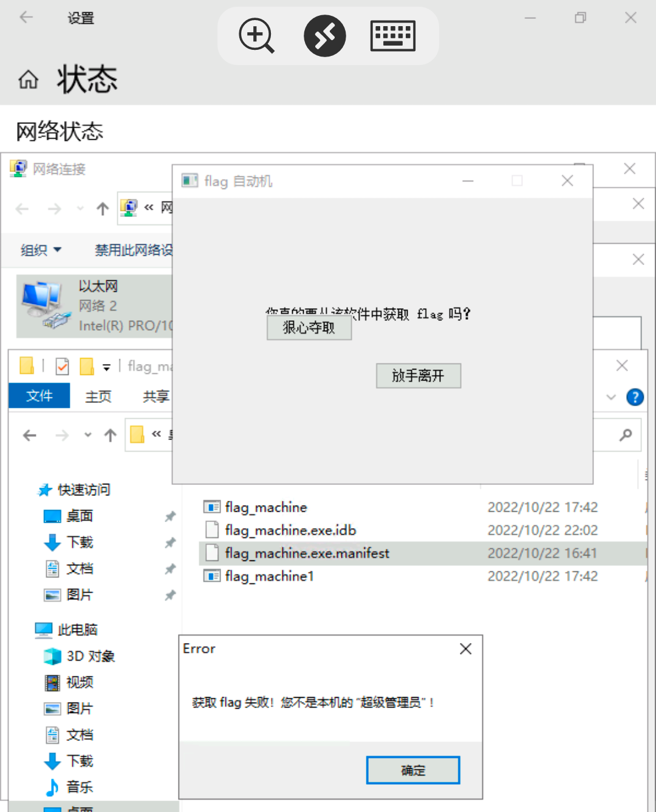Open the 组织 dropdown in Network Connections
The image size is (656, 812).
point(40,250)
